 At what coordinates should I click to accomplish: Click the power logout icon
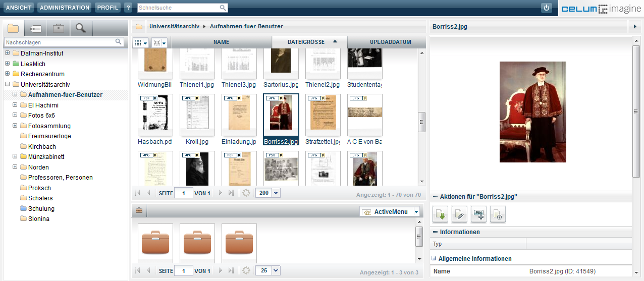tap(547, 8)
